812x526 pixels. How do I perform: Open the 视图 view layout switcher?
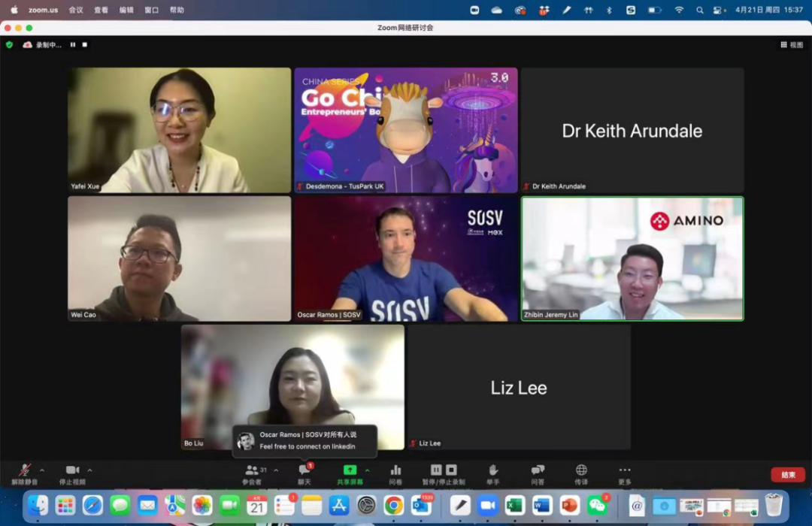(x=792, y=45)
